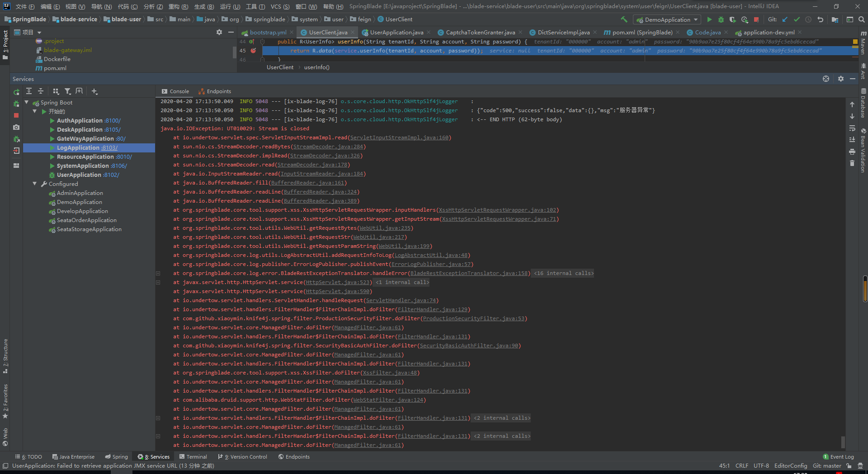Click the red Stop square in Services

[x=16, y=115]
